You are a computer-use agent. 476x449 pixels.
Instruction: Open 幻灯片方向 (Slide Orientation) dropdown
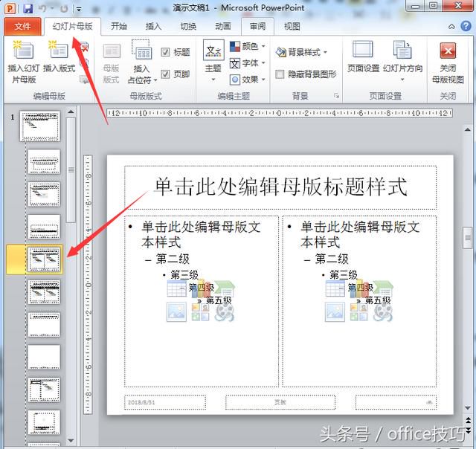[402, 62]
